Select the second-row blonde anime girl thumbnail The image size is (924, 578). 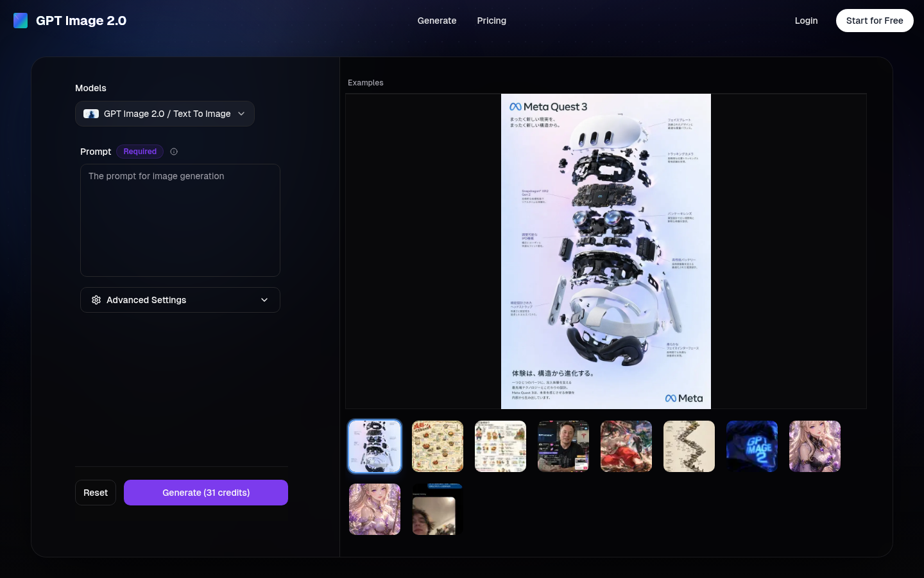click(x=375, y=509)
